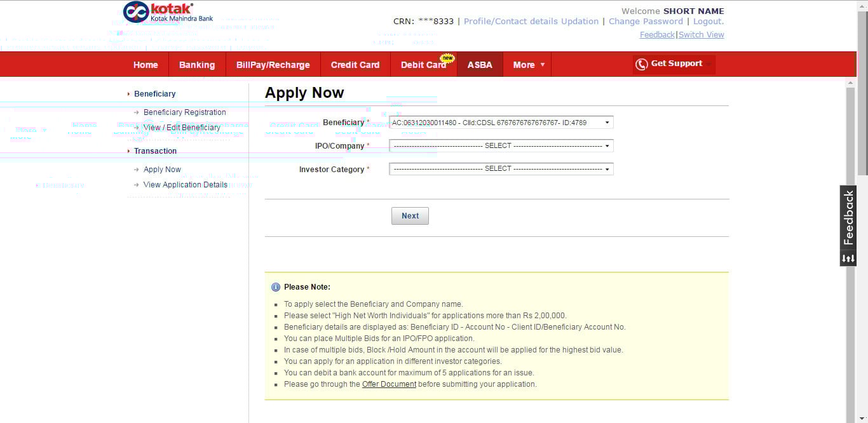Click the Logout link
Viewport: 868px width, 423px height.
pyautogui.click(x=708, y=22)
